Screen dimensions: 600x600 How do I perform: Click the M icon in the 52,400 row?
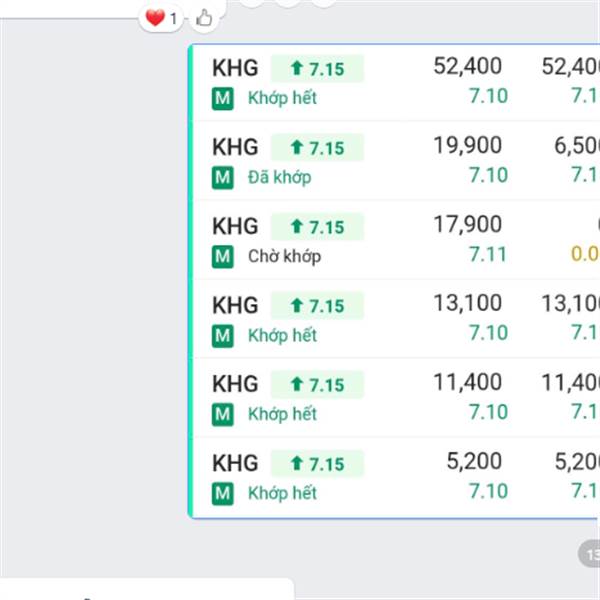tap(222, 98)
